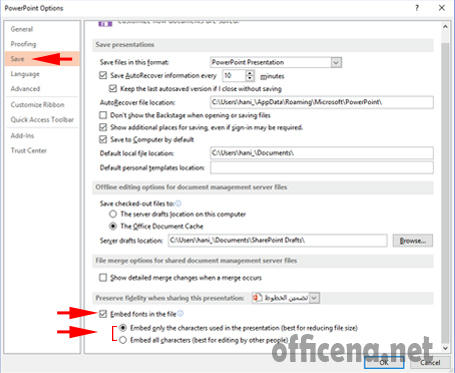Screen dimensions: 455x373
Task: Click the Browse button
Action: pos(413,241)
